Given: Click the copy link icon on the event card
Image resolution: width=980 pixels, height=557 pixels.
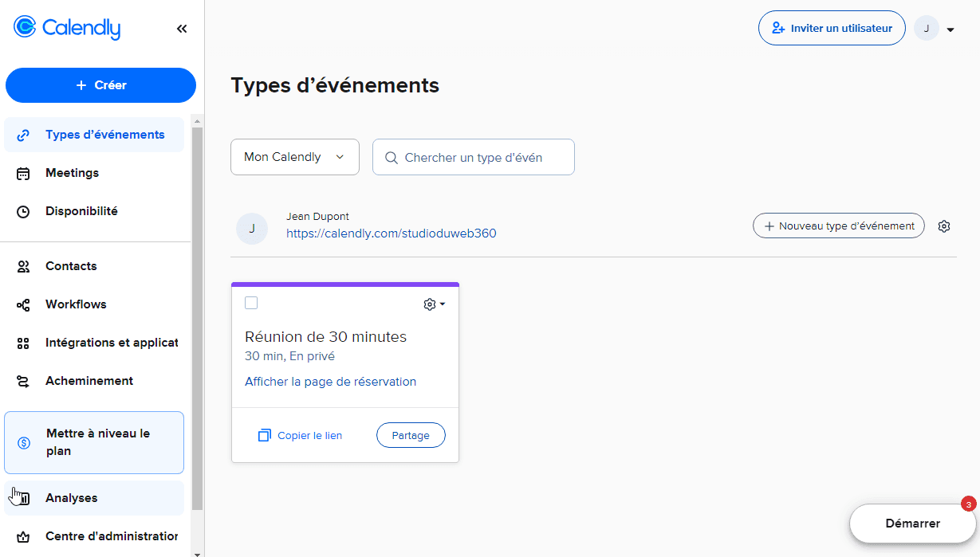Looking at the screenshot, I should (263, 435).
